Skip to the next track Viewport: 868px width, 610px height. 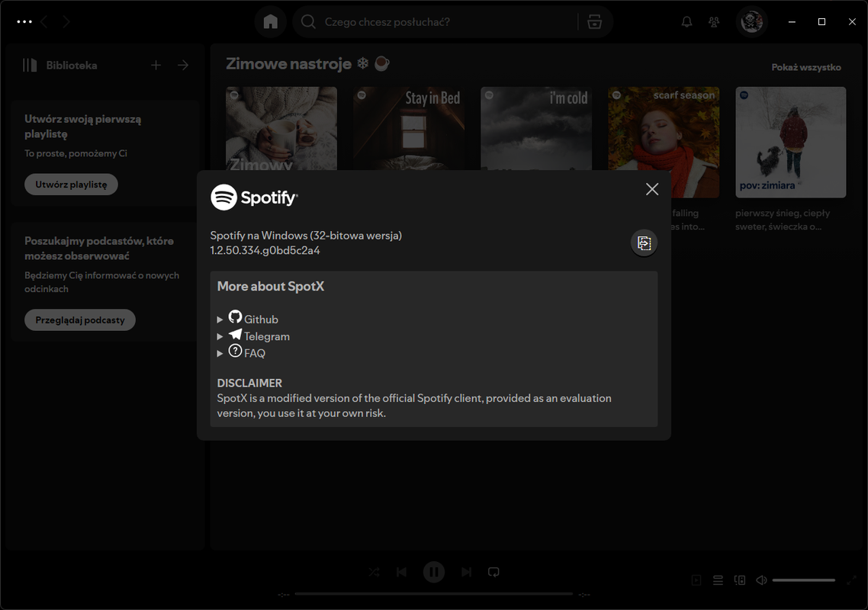point(466,572)
